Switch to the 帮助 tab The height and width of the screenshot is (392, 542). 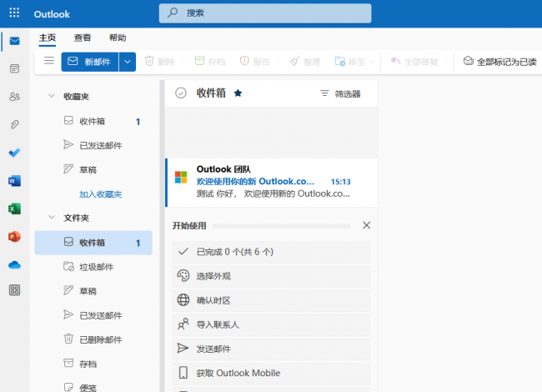tap(118, 38)
